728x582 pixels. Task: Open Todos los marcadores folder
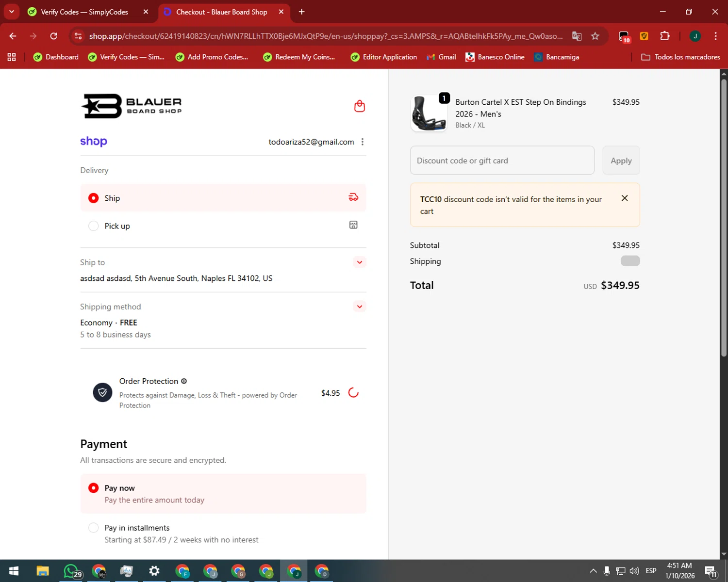click(680, 57)
